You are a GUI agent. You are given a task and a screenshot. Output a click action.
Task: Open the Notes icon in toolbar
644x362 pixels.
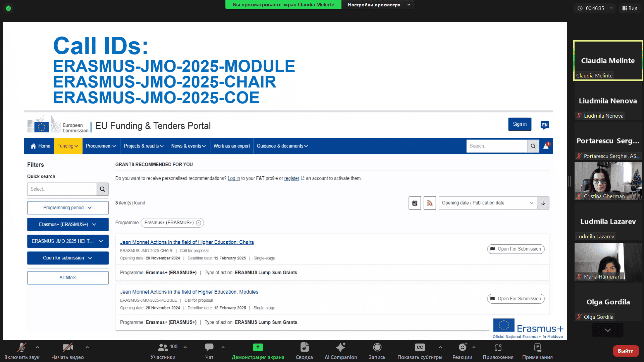point(537,347)
